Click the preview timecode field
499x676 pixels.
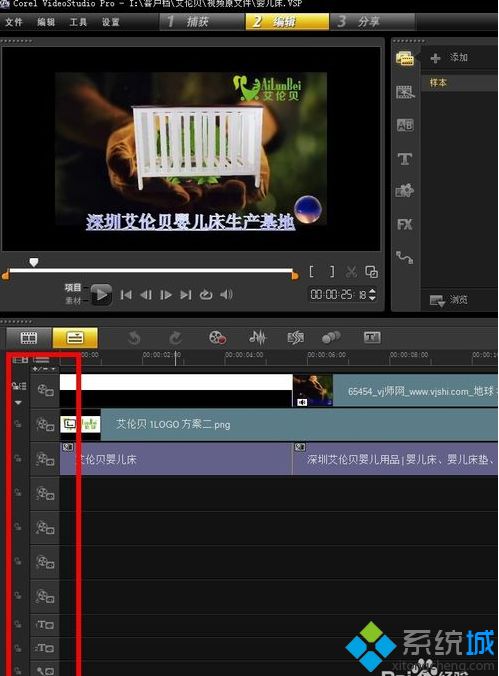(338, 294)
